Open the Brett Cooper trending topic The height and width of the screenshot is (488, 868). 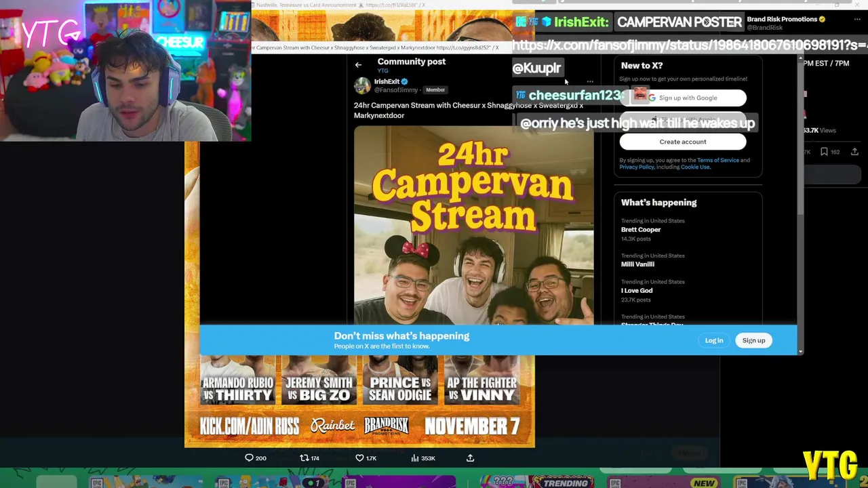[641, 229]
